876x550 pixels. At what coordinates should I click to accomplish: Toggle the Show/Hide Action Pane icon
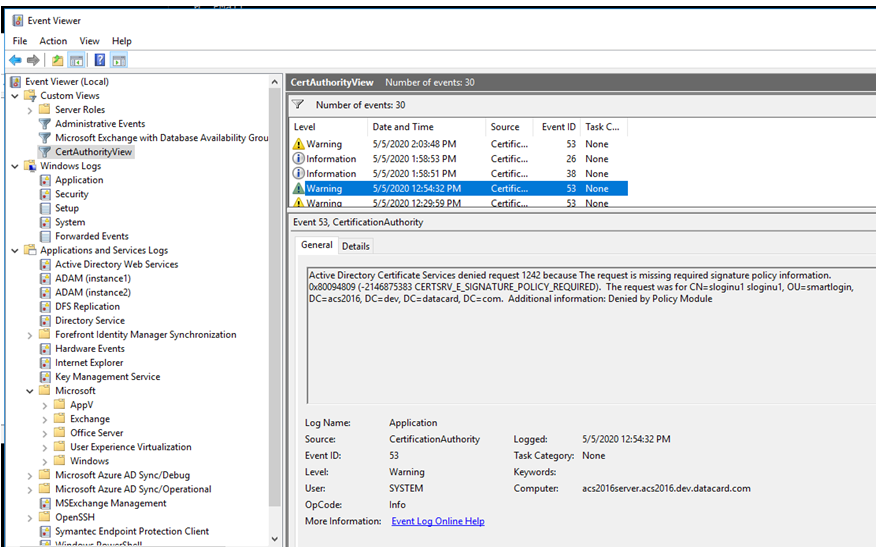(119, 60)
